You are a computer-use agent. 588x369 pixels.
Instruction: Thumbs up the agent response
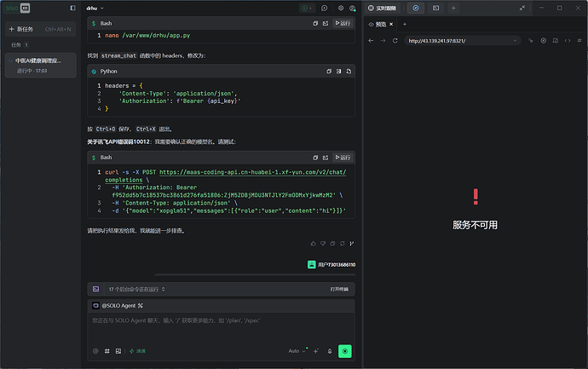pyautogui.click(x=313, y=244)
